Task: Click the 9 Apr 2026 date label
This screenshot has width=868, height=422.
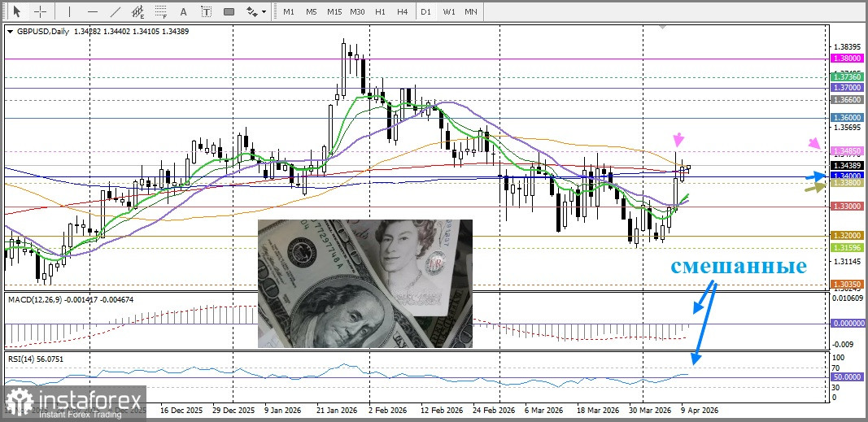Action: click(x=700, y=411)
